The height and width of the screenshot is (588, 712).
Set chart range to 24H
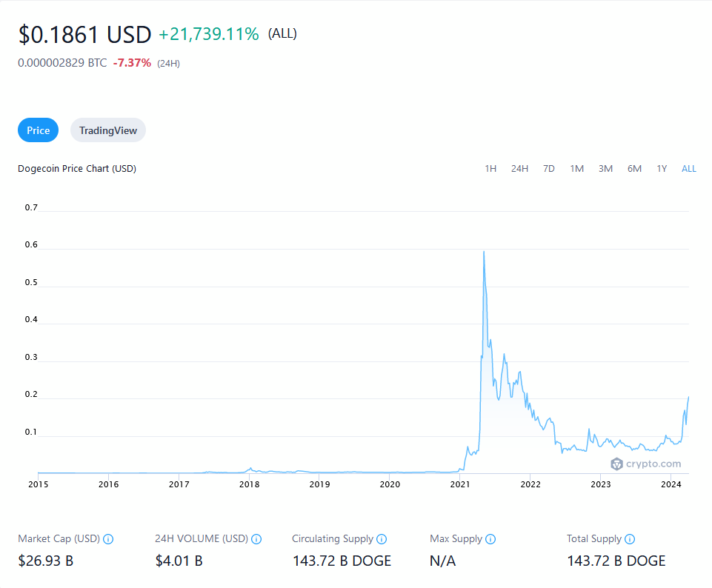(x=519, y=169)
